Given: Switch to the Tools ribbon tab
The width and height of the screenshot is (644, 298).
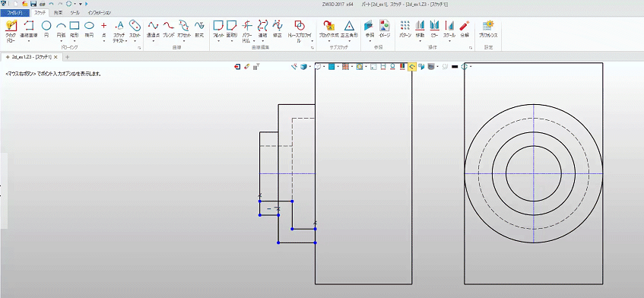Looking at the screenshot, I should [x=75, y=13].
